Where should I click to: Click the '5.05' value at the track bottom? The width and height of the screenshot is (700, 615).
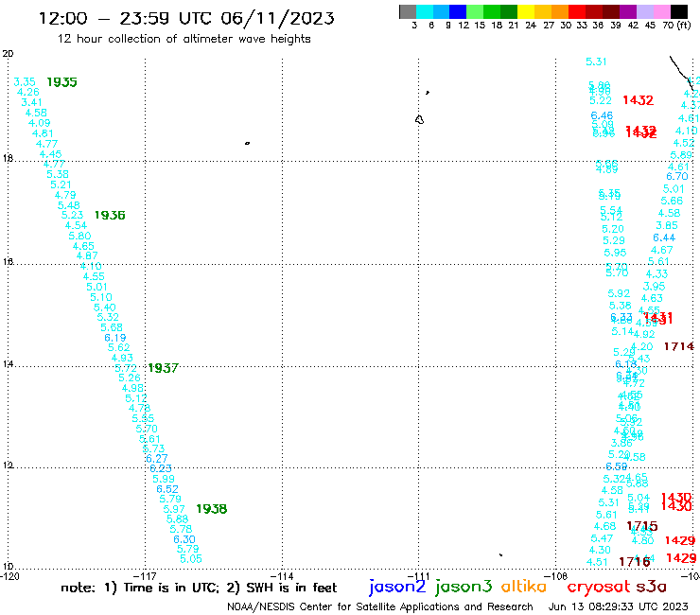tap(191, 559)
